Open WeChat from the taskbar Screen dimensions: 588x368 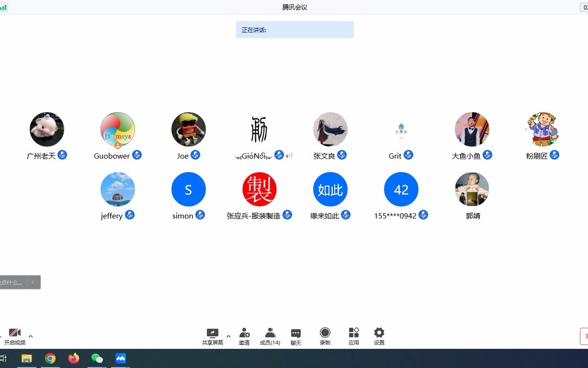point(97,358)
